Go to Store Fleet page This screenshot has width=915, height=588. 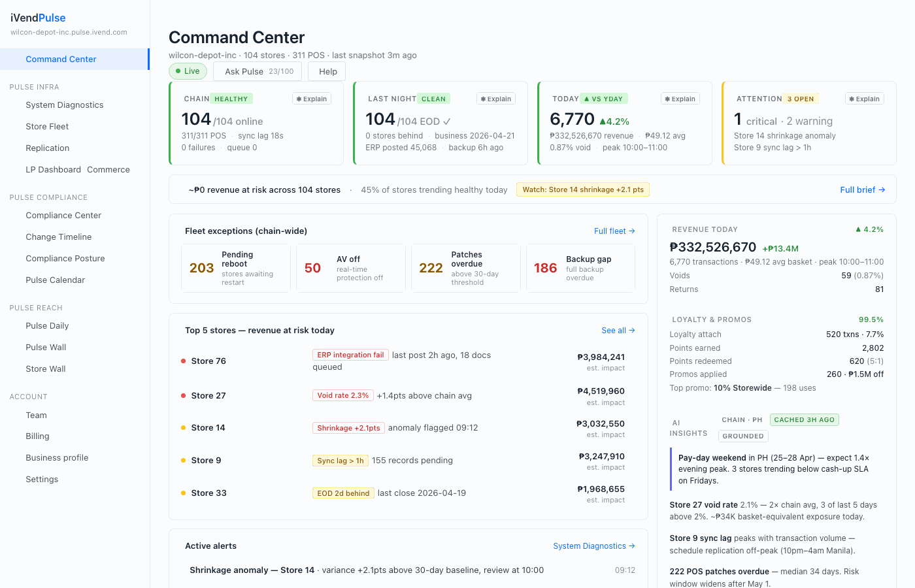pyautogui.click(x=47, y=126)
